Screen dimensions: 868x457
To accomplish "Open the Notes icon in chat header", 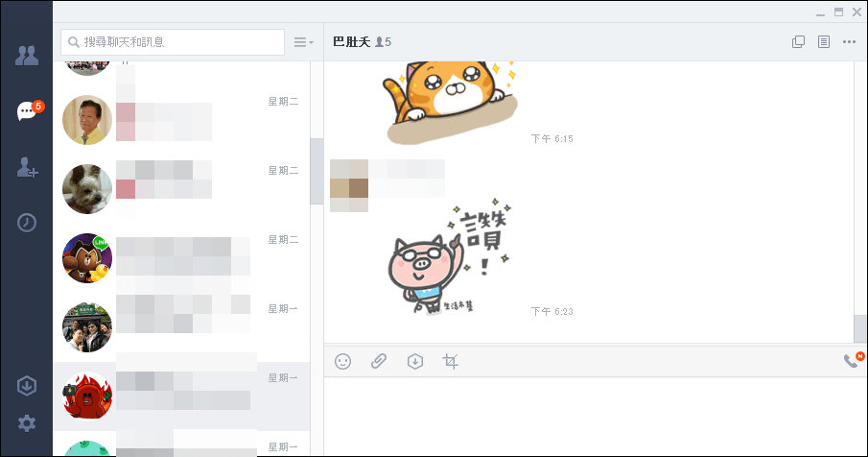I will pyautogui.click(x=824, y=42).
